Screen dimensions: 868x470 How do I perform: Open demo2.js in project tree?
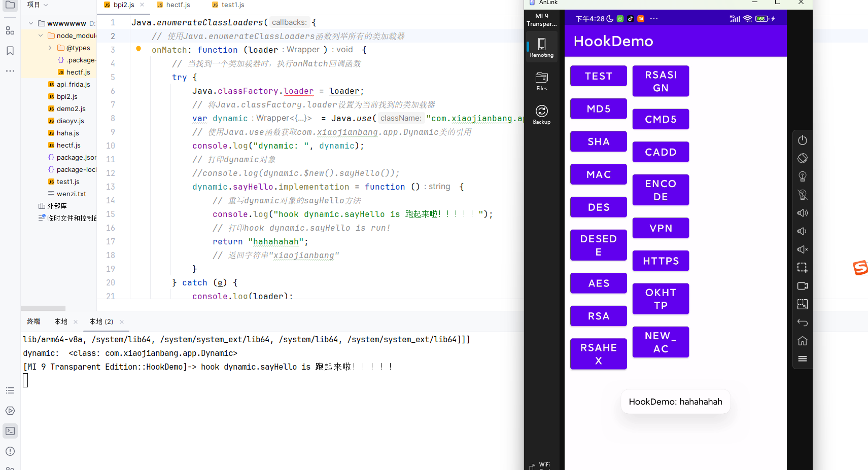tap(67, 109)
